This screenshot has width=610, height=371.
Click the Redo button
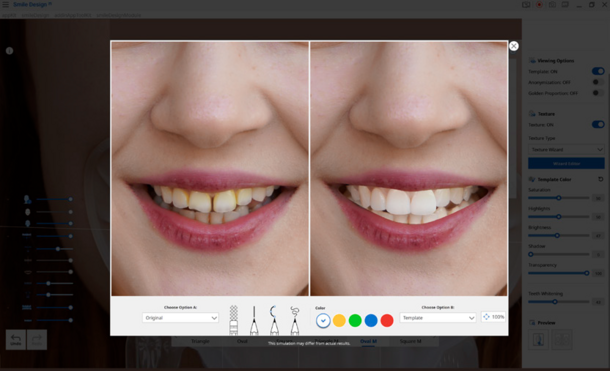click(37, 340)
